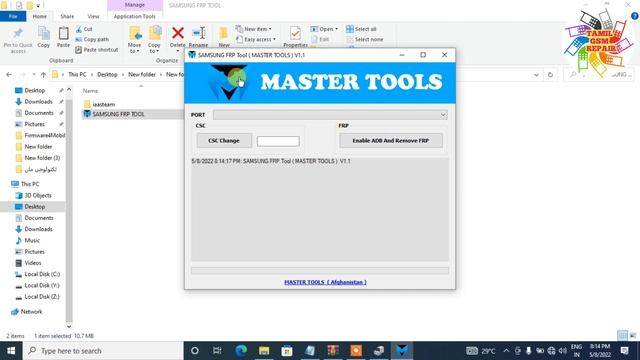Image resolution: width=640 pixels, height=360 pixels.
Task: Click Copy path in Clipboard group
Action: [92, 40]
